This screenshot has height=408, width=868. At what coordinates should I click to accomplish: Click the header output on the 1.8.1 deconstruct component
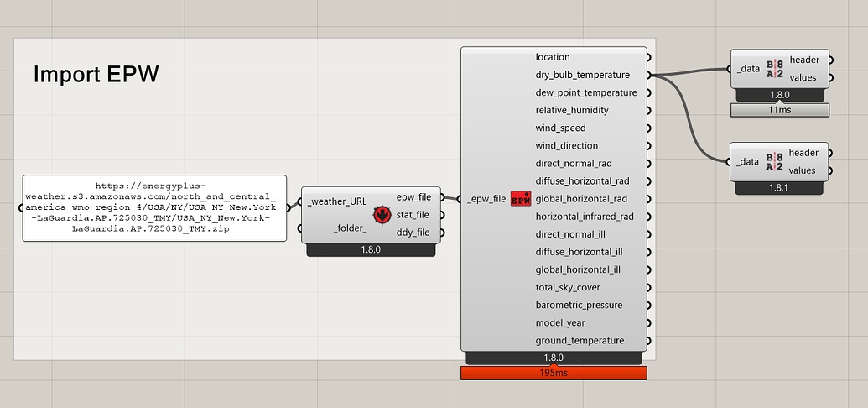point(803,153)
